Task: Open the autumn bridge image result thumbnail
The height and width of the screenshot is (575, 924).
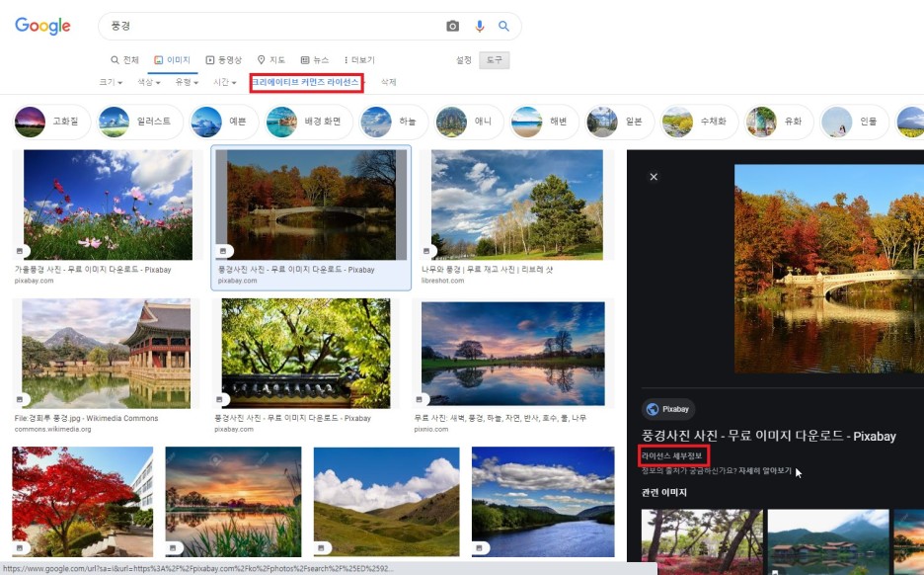Action: pos(311,205)
